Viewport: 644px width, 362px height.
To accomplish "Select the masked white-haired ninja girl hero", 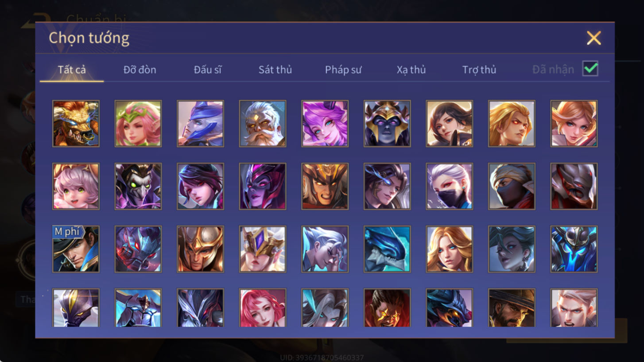I will coord(450,186).
